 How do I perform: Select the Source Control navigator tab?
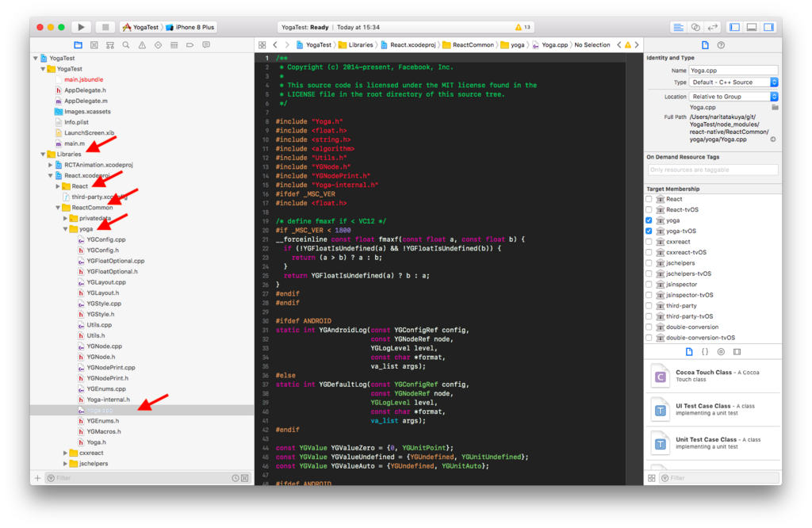point(94,45)
